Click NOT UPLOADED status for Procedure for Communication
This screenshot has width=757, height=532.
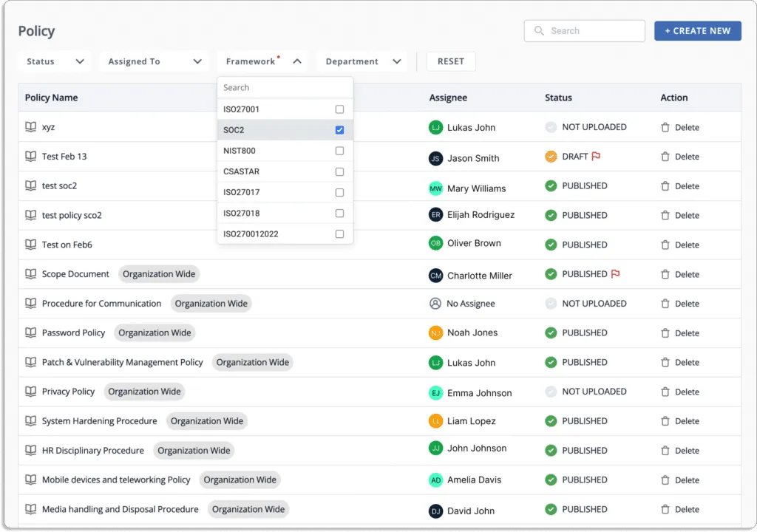pos(594,304)
